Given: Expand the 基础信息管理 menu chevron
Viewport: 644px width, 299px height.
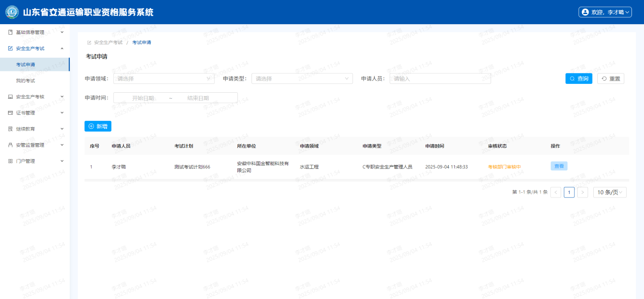Looking at the screenshot, I should [x=62, y=32].
